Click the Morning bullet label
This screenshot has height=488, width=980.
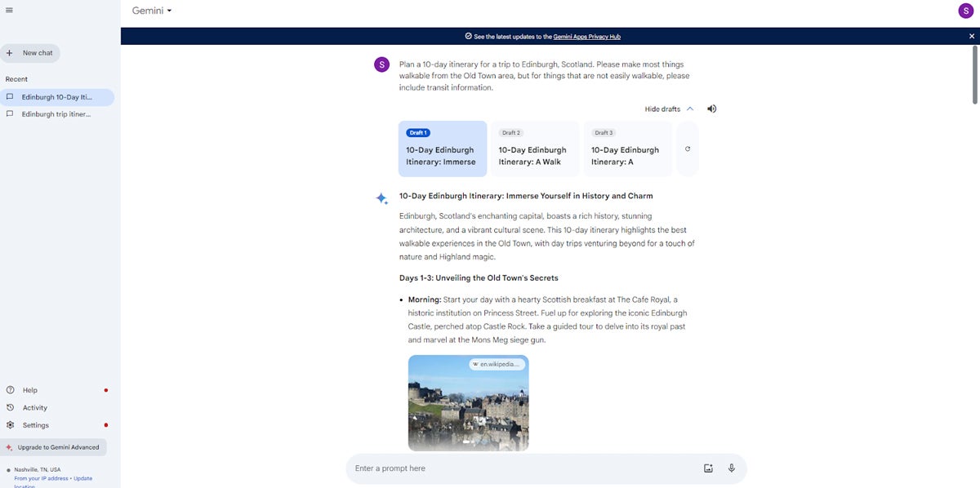point(425,299)
